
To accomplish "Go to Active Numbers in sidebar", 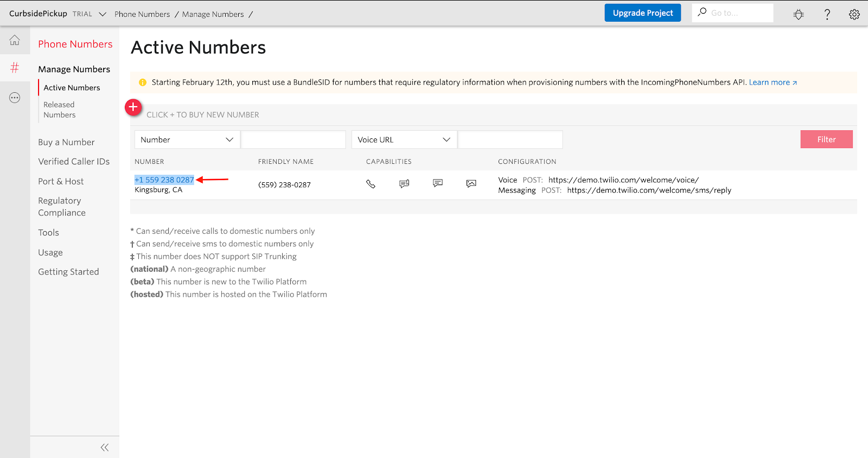I will tap(72, 87).
